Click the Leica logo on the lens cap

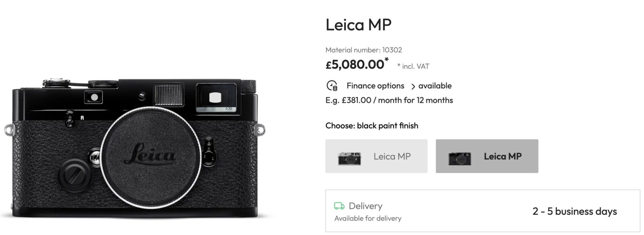[x=150, y=155]
